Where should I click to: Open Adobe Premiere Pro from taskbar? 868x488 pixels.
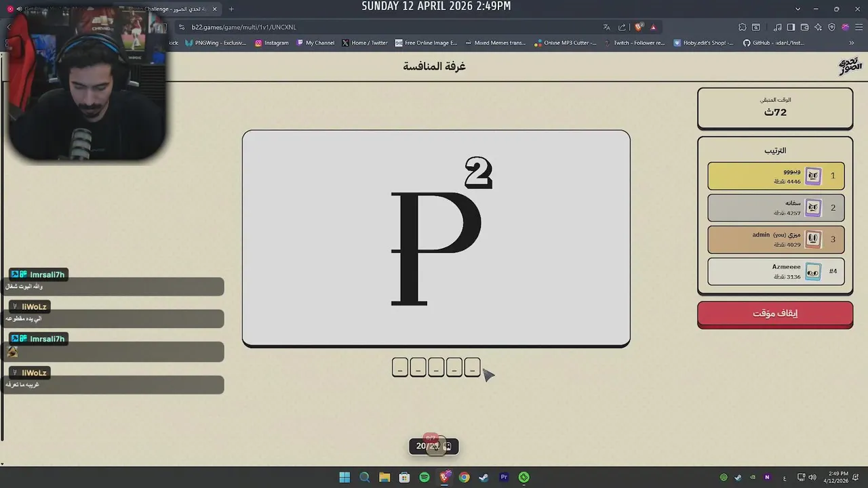tap(504, 477)
